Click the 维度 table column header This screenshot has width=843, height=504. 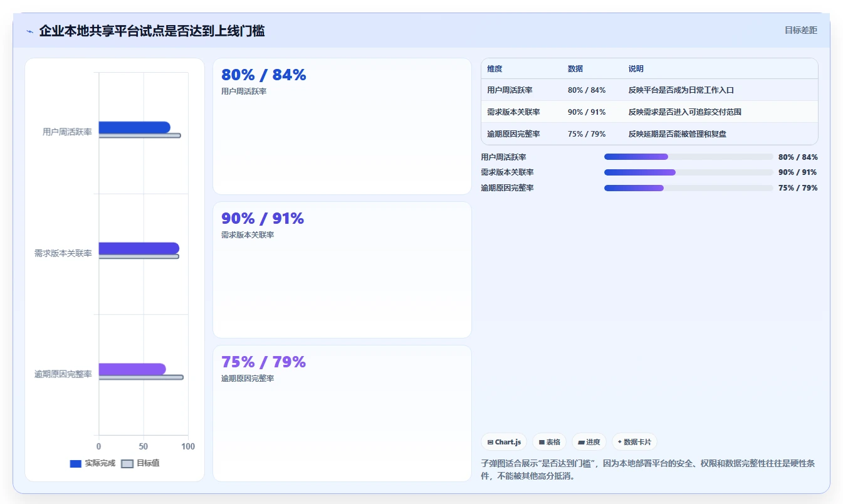495,69
